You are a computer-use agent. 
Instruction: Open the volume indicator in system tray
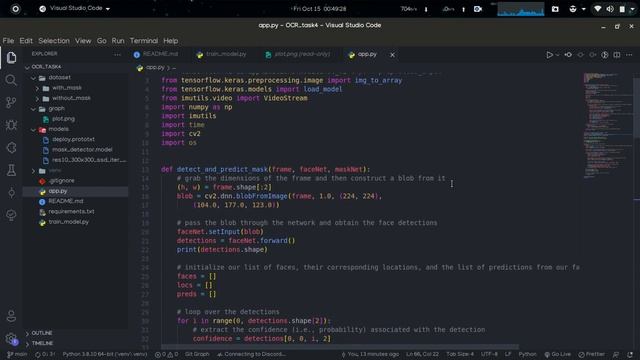click(610, 9)
